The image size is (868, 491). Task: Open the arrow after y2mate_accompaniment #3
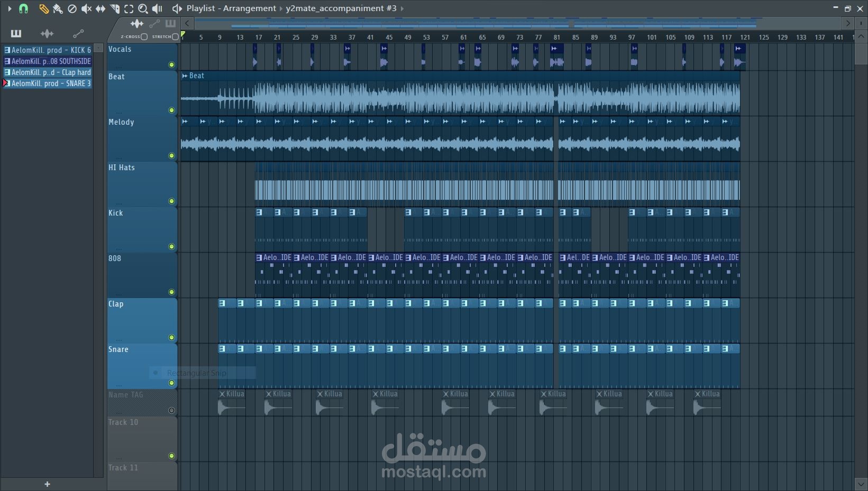[402, 8]
